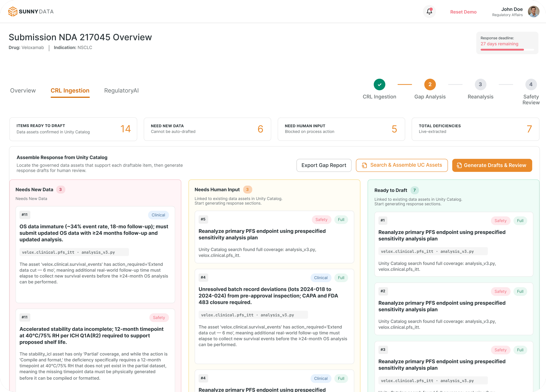546x392 pixels.
Task: Click the #2 card number badge
Action: point(383,291)
